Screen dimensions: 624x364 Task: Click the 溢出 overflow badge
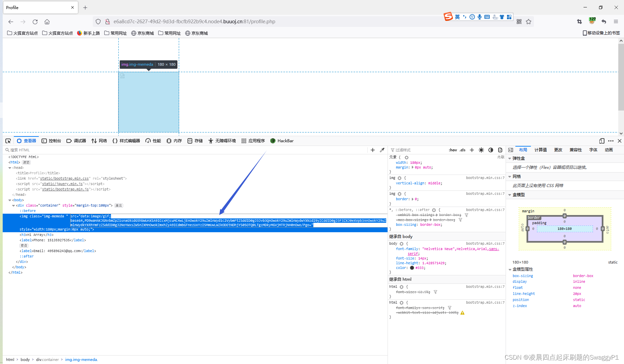[x=119, y=206]
